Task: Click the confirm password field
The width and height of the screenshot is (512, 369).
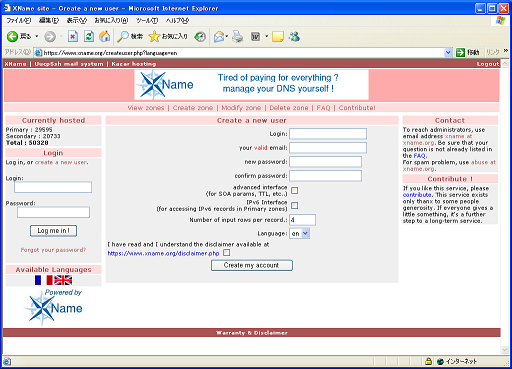Action: 325,176
